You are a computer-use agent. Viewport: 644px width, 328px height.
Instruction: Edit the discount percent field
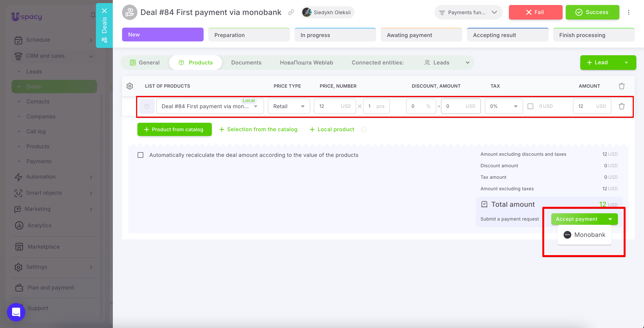point(421,106)
